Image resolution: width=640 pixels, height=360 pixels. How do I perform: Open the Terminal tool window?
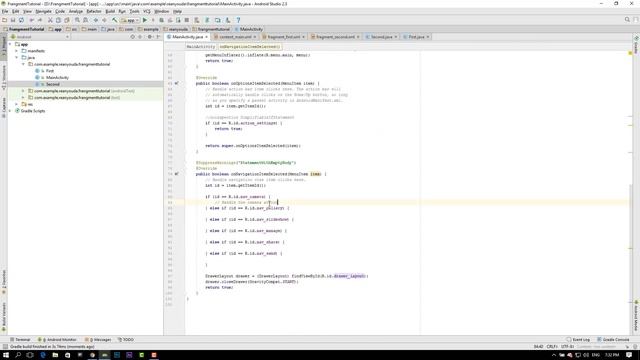pyautogui.click(x=20, y=340)
